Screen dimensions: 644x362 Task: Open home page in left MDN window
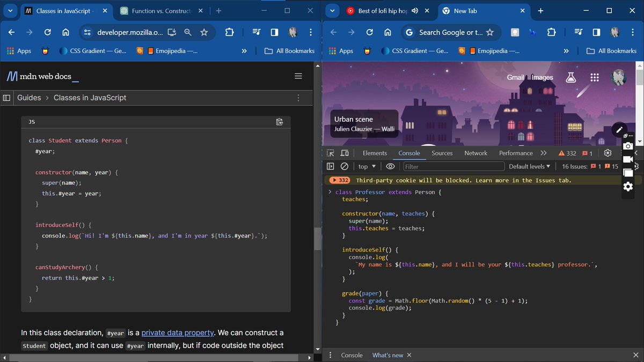point(65,32)
